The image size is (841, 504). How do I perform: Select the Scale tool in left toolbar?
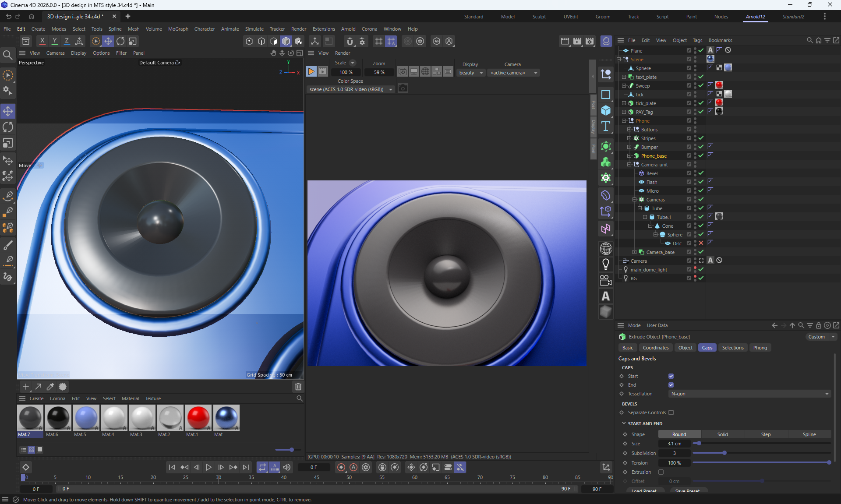(x=8, y=143)
